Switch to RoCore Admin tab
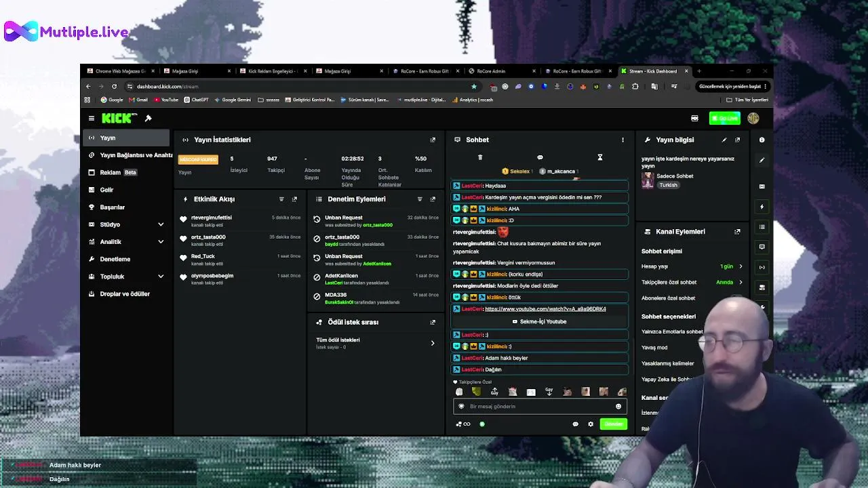Viewport: 868px width, 488px height. 500,71
